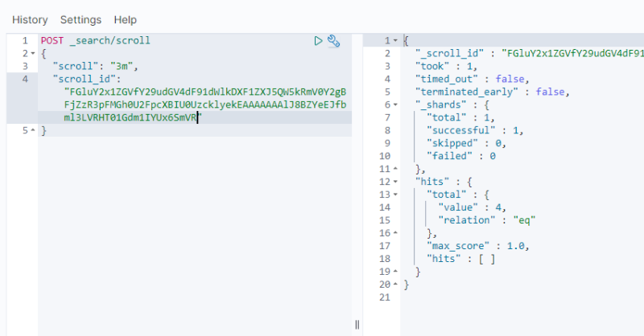The height and width of the screenshot is (336, 644).
Task: Open the wrench request options menu
Action: tap(333, 41)
